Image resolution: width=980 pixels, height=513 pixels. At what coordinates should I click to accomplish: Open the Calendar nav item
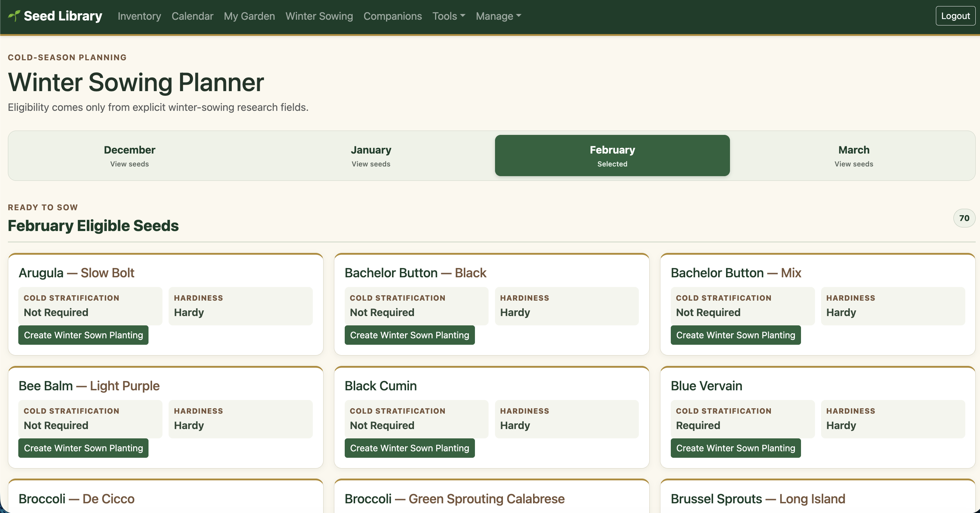(192, 16)
